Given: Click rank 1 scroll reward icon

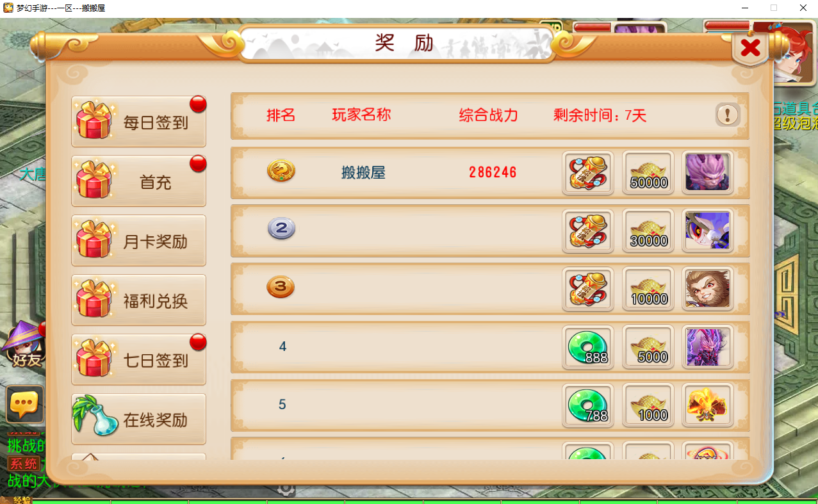Looking at the screenshot, I should [x=588, y=173].
